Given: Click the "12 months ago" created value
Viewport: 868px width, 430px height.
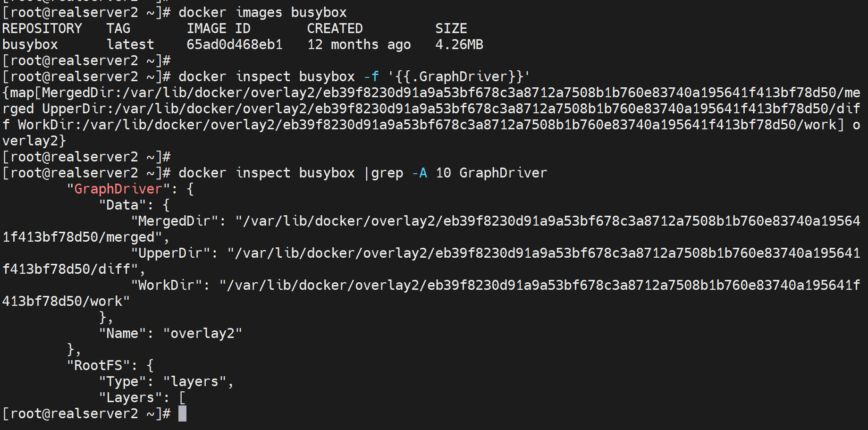Looking at the screenshot, I should click(x=359, y=45).
